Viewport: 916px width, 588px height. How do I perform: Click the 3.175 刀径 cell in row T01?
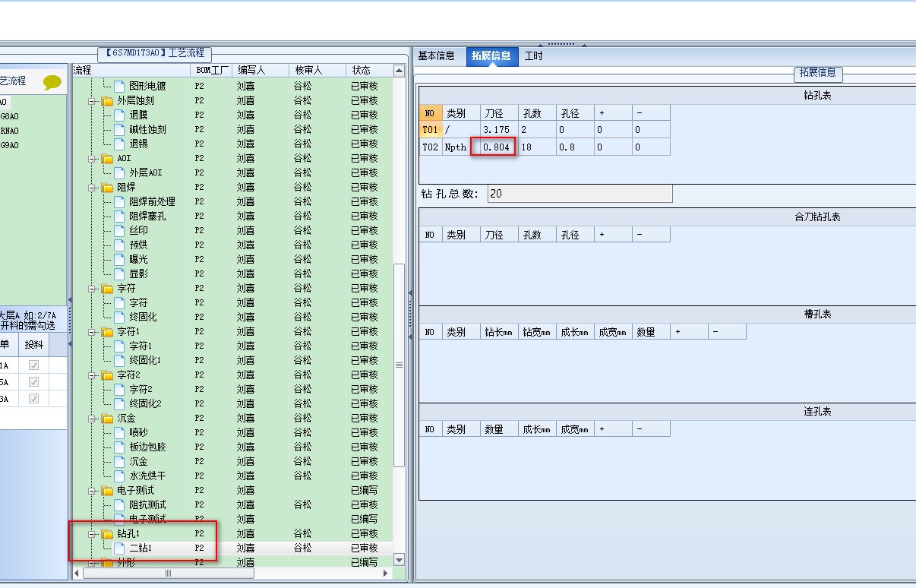(x=499, y=130)
